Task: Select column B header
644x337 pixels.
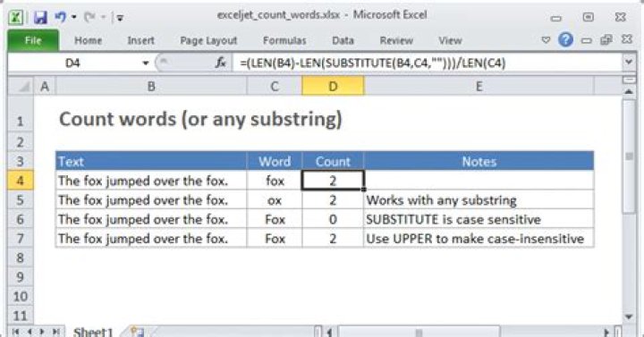Action: pyautogui.click(x=151, y=86)
